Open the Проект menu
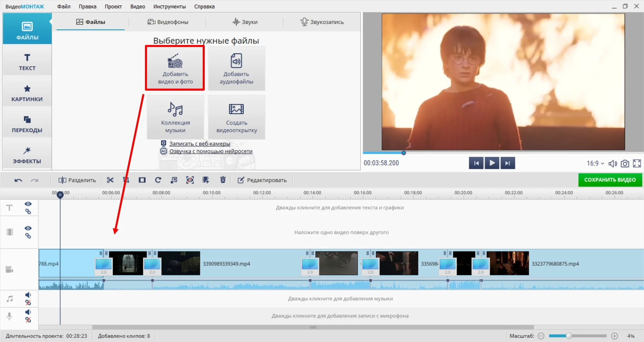 point(113,6)
